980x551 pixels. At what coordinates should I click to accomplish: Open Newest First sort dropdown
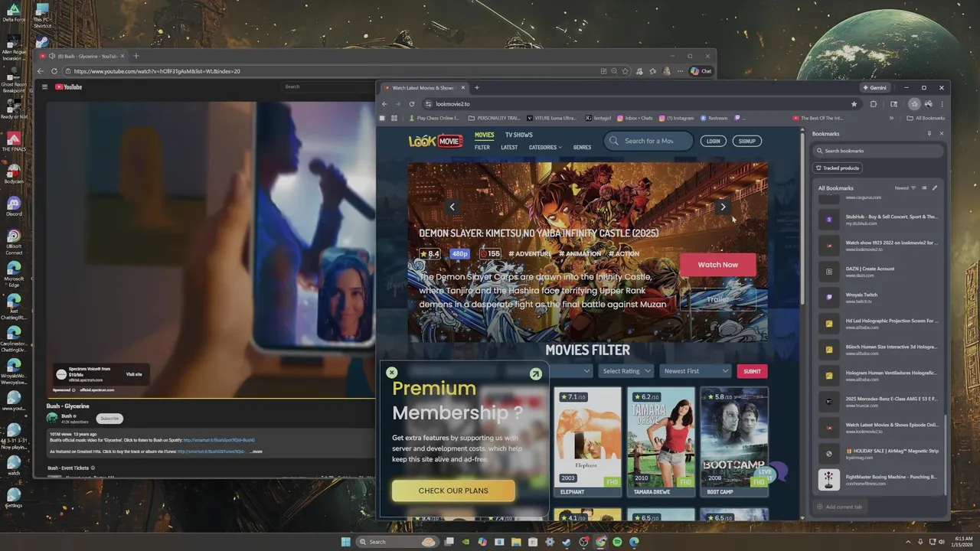[696, 371]
